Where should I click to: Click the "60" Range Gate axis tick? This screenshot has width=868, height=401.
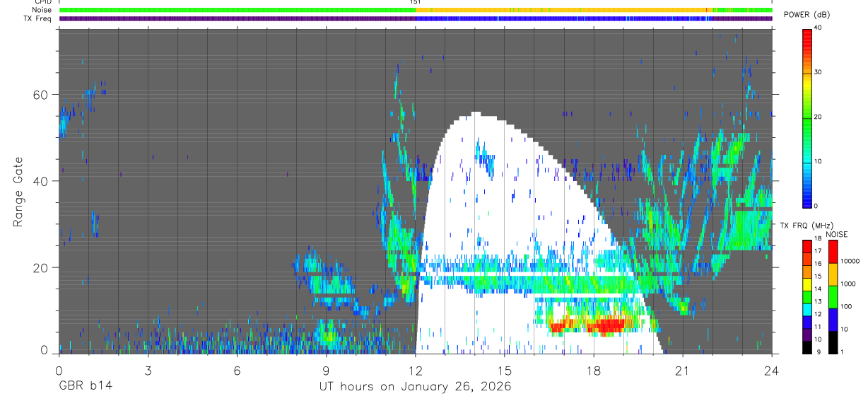click(x=41, y=94)
